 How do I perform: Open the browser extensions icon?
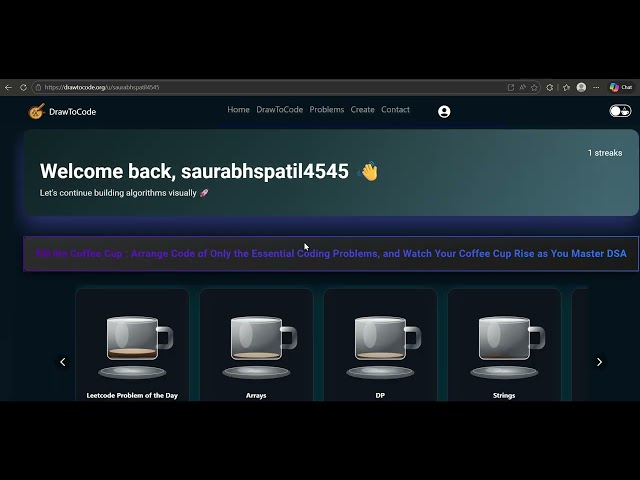(x=550, y=87)
